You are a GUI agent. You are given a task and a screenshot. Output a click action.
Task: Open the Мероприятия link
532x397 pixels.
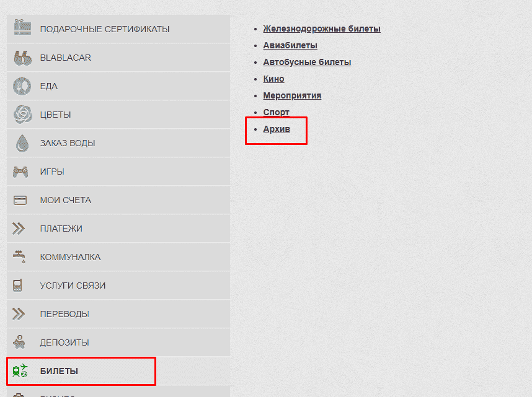coord(292,95)
